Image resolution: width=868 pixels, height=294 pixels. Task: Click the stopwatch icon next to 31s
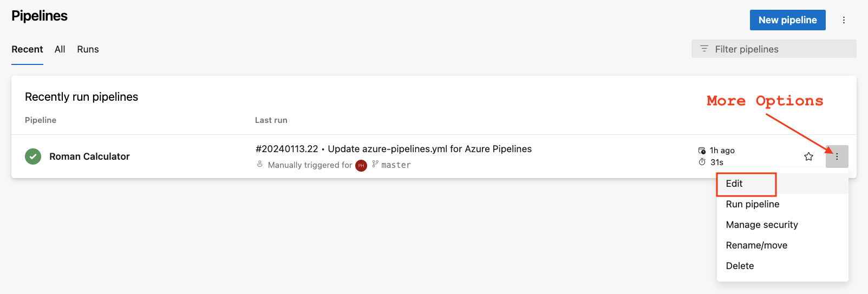[x=702, y=162]
